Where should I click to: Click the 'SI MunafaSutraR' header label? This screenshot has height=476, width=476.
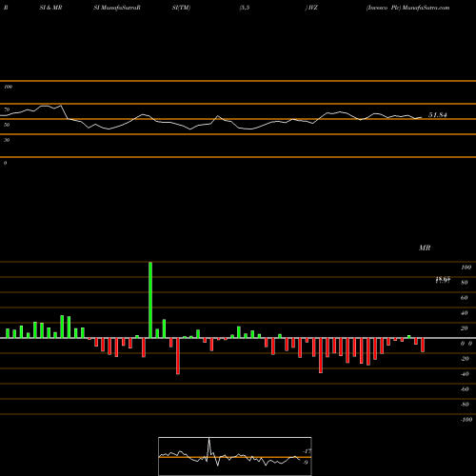click(117, 8)
